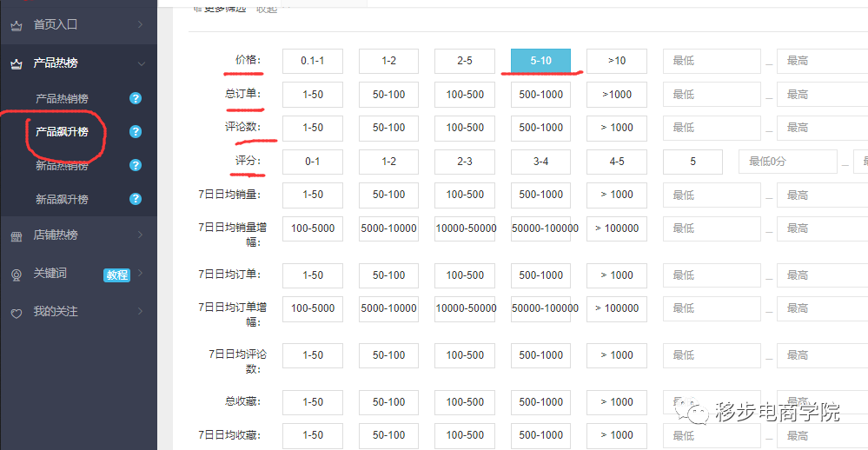Click the 总订单 最低 input field
The height and width of the screenshot is (450, 868).
[x=712, y=95]
